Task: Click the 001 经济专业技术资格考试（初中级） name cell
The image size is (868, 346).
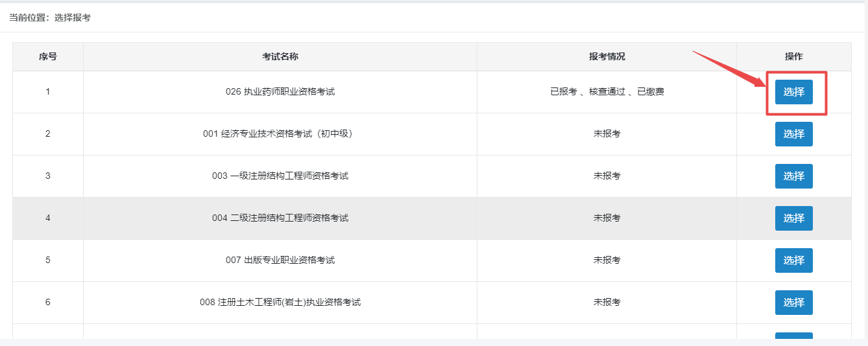Action: point(280,134)
